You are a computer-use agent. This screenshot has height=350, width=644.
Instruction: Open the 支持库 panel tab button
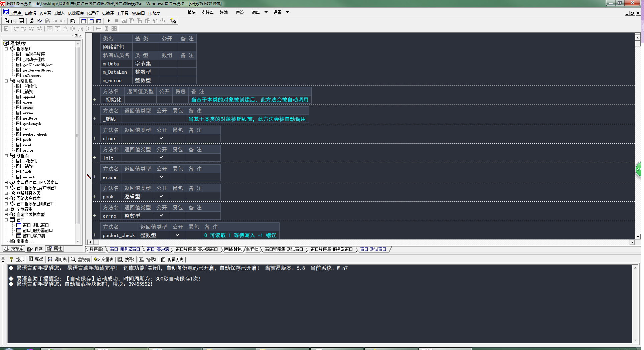pos(14,249)
